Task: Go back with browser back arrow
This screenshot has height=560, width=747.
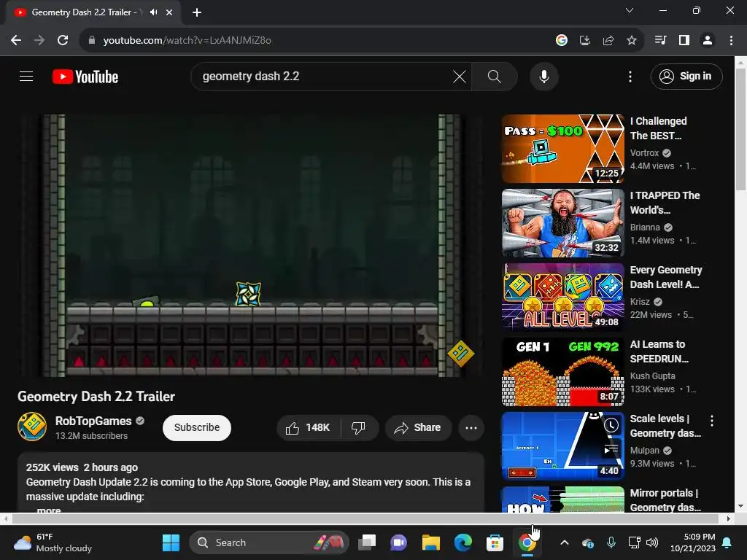Action: click(16, 40)
